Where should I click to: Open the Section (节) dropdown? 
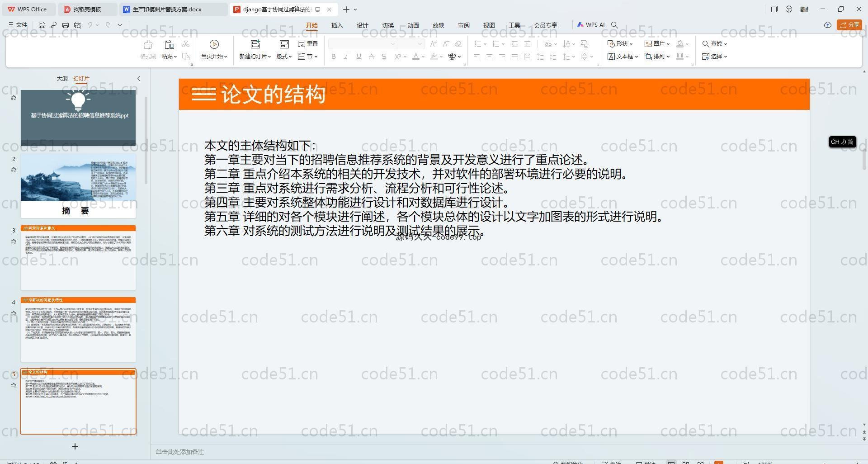pos(308,57)
